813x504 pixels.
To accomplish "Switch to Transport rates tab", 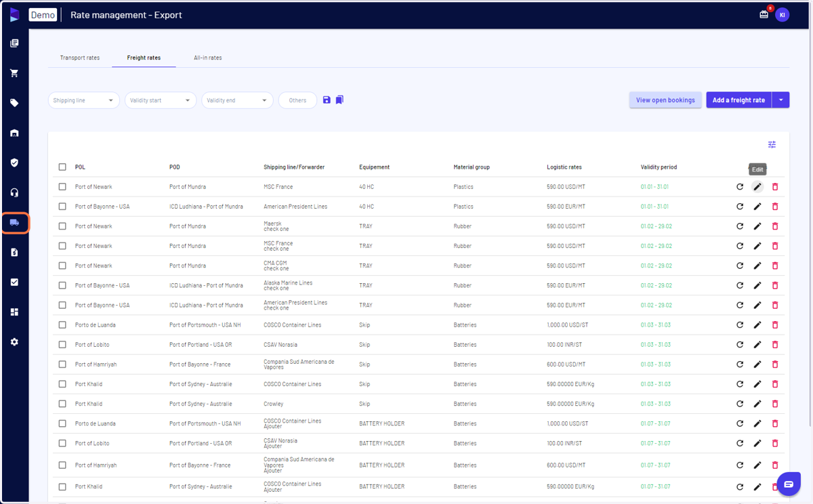I will click(x=80, y=58).
